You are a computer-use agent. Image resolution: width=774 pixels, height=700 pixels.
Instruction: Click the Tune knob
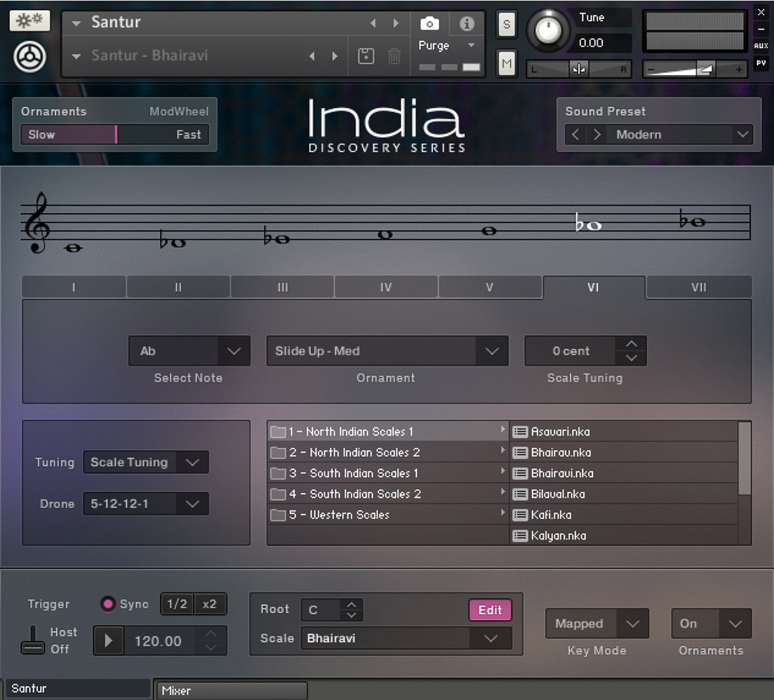point(548,31)
